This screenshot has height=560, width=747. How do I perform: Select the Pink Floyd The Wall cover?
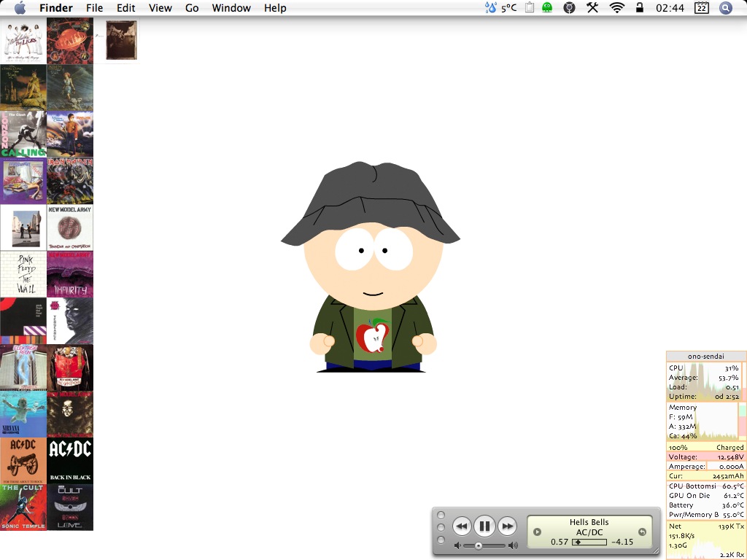point(23,275)
